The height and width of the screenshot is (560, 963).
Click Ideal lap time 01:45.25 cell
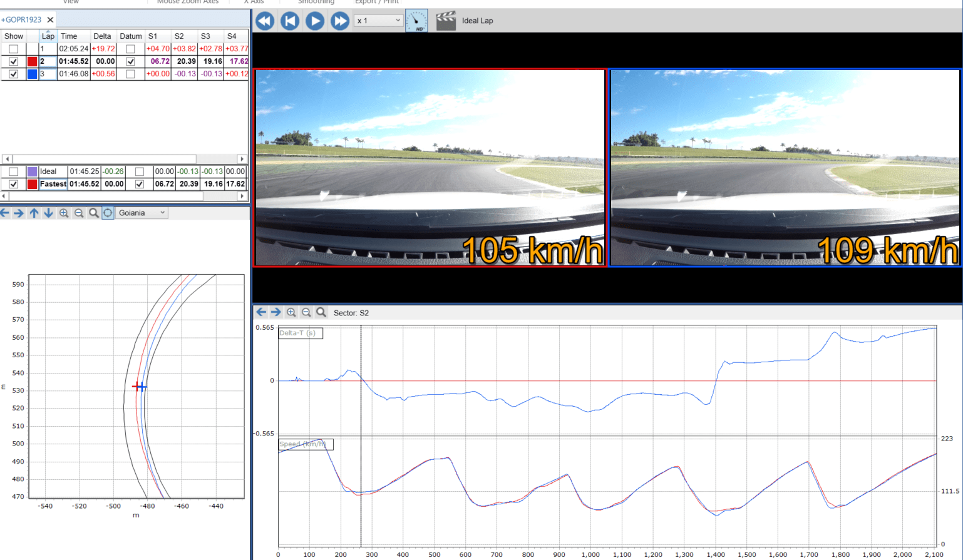(x=85, y=171)
